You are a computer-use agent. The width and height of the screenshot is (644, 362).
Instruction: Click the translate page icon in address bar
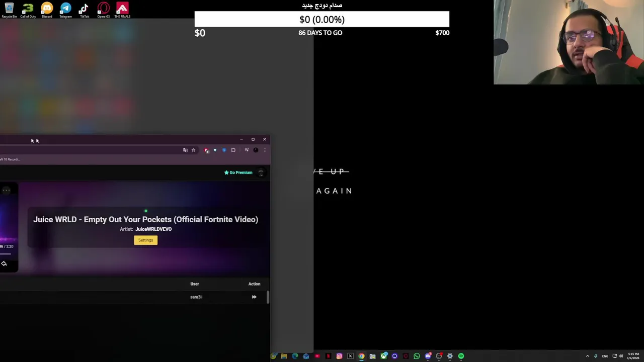click(x=185, y=150)
